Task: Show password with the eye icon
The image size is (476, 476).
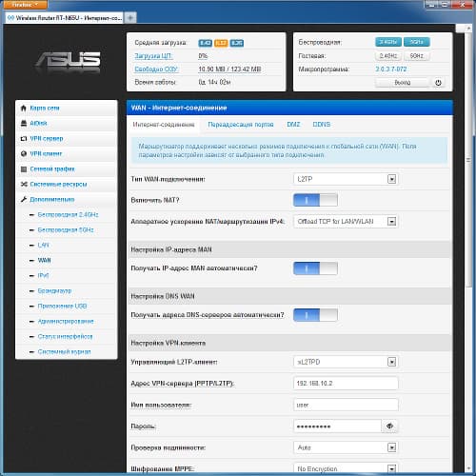Action: (390, 426)
